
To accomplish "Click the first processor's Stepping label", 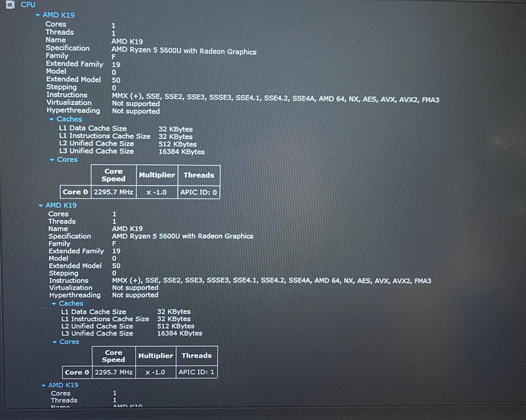I will (61, 87).
